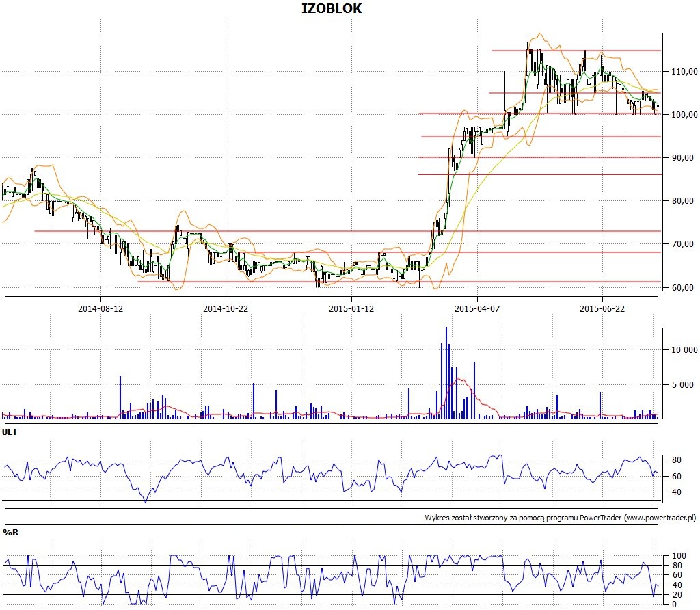Click the ULT panel 40 axis value
The image size is (700, 610).
click(676, 492)
